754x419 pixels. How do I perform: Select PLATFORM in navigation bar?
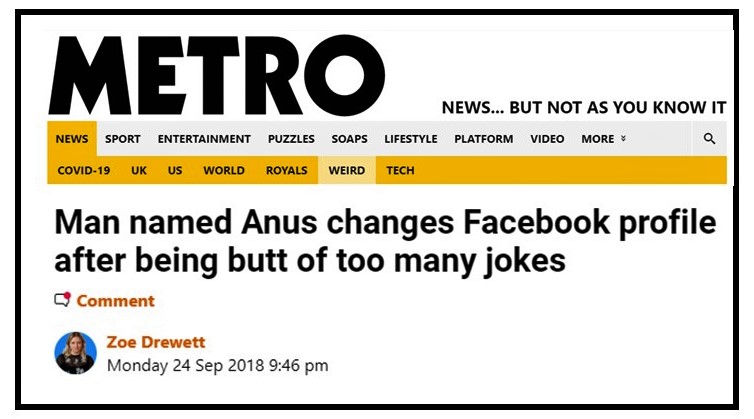(x=484, y=139)
